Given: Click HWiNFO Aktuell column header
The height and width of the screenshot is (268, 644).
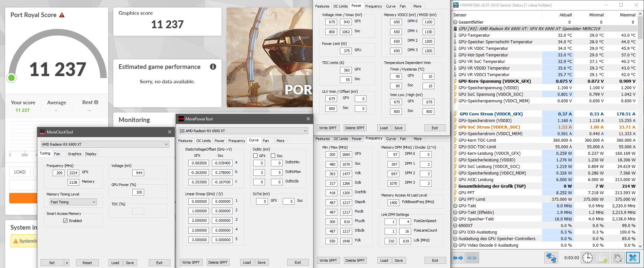Looking at the screenshot, I should (558, 15).
